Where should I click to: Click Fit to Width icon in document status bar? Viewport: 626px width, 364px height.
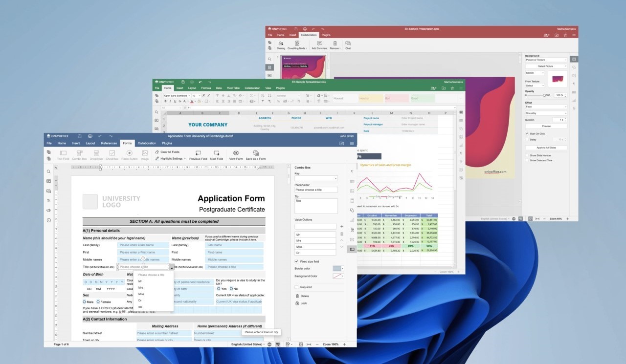(309, 344)
